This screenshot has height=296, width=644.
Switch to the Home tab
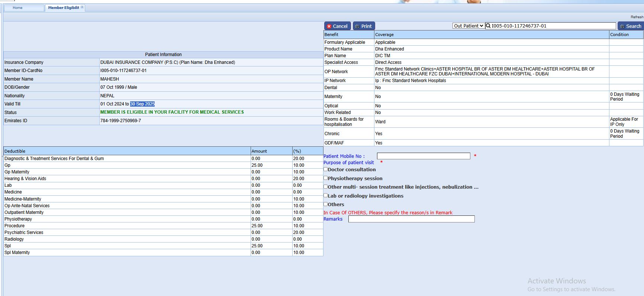[x=17, y=8]
